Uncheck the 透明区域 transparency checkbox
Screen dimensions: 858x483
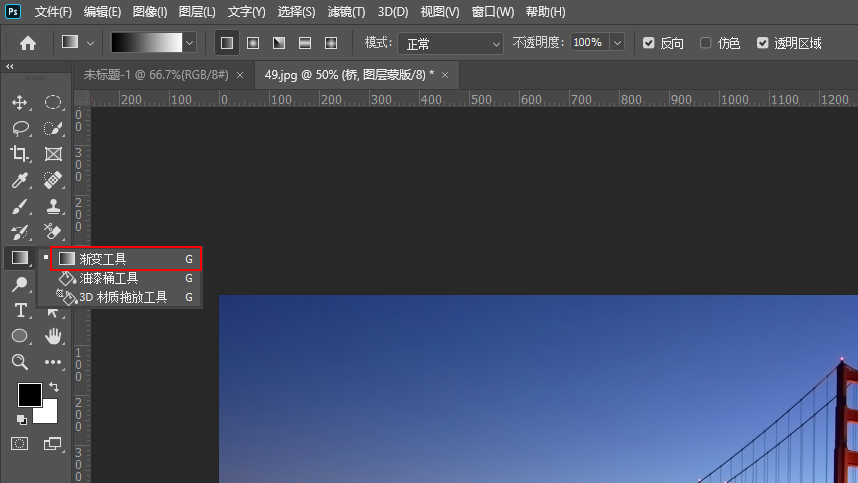(x=762, y=43)
